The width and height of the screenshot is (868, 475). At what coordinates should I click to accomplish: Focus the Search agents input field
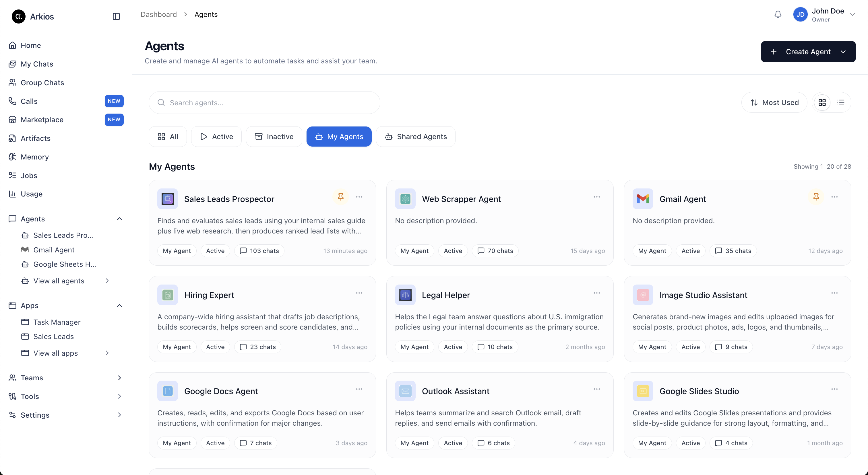[x=264, y=103]
